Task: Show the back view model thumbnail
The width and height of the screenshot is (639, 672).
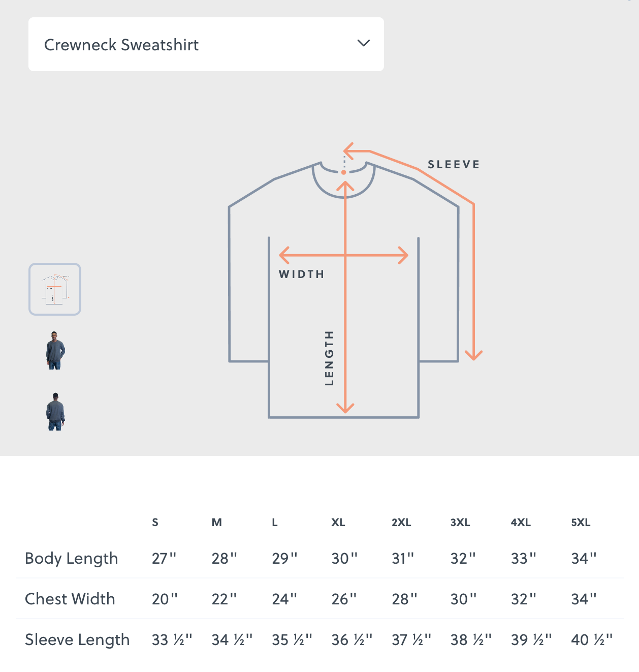Action: click(x=55, y=411)
